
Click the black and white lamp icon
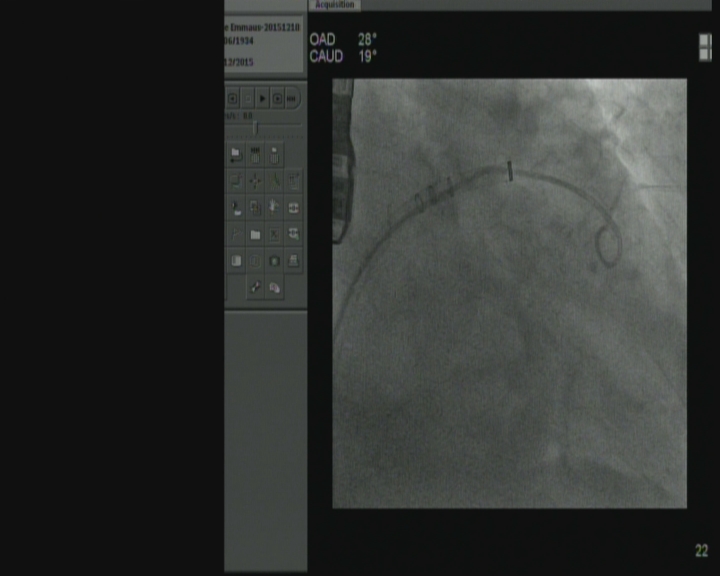tap(236, 208)
